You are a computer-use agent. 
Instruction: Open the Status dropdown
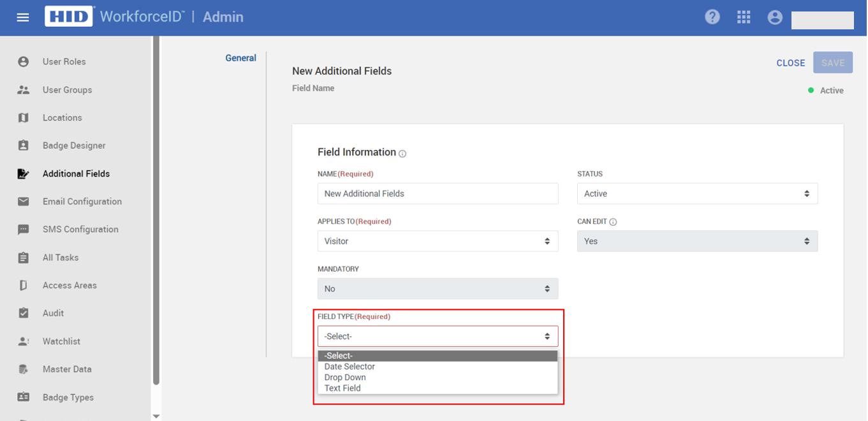coord(697,194)
